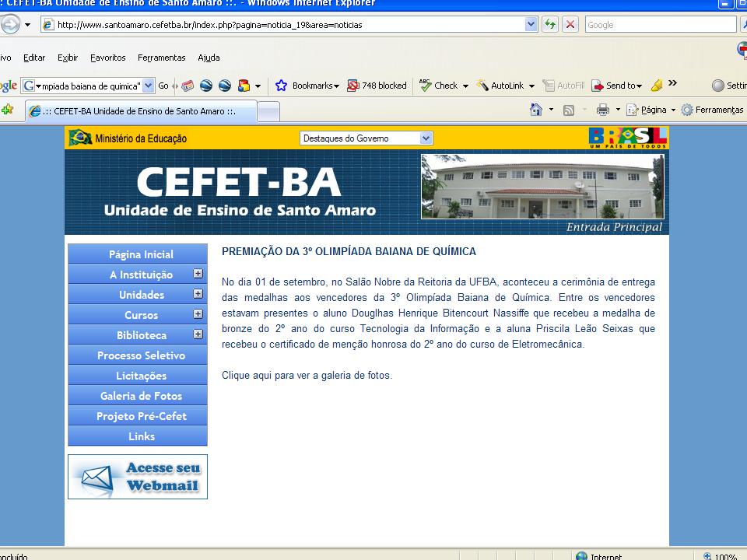Open the Destaques do Governo dropdown
This screenshot has height=560, width=747.
(x=366, y=138)
